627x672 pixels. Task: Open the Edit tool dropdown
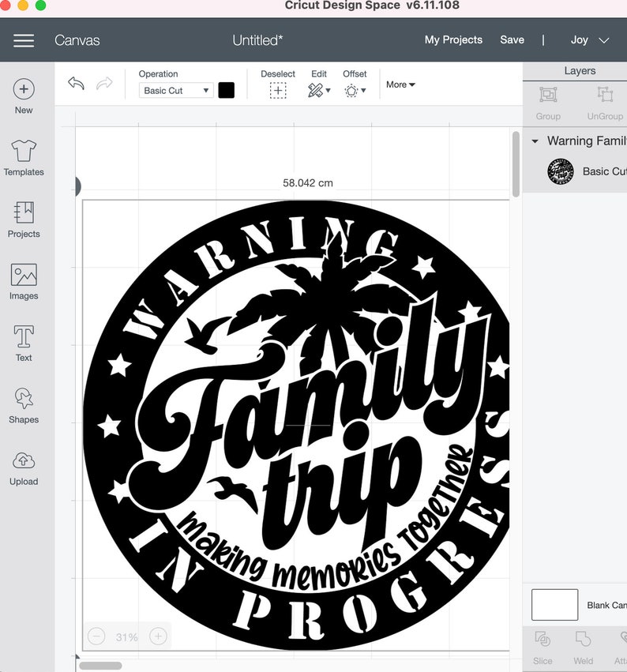click(x=319, y=91)
